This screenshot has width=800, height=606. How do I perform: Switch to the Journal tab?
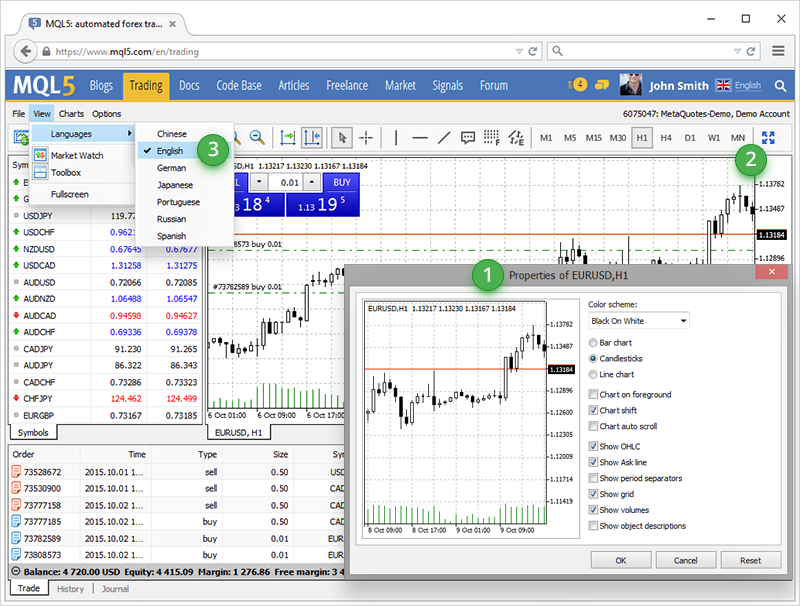115,589
